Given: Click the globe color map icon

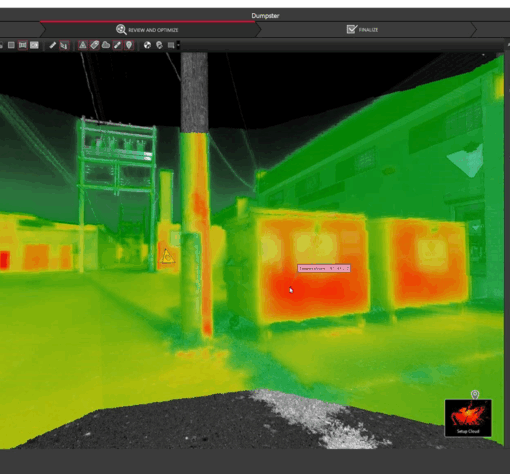Looking at the screenshot, I should tap(147, 45).
